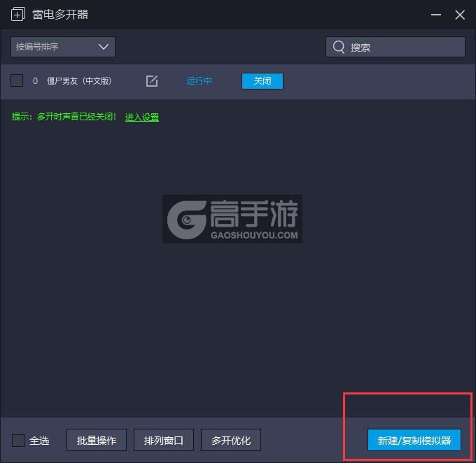Click the 运行中 status text
This screenshot has width=476, height=463.
(199, 81)
